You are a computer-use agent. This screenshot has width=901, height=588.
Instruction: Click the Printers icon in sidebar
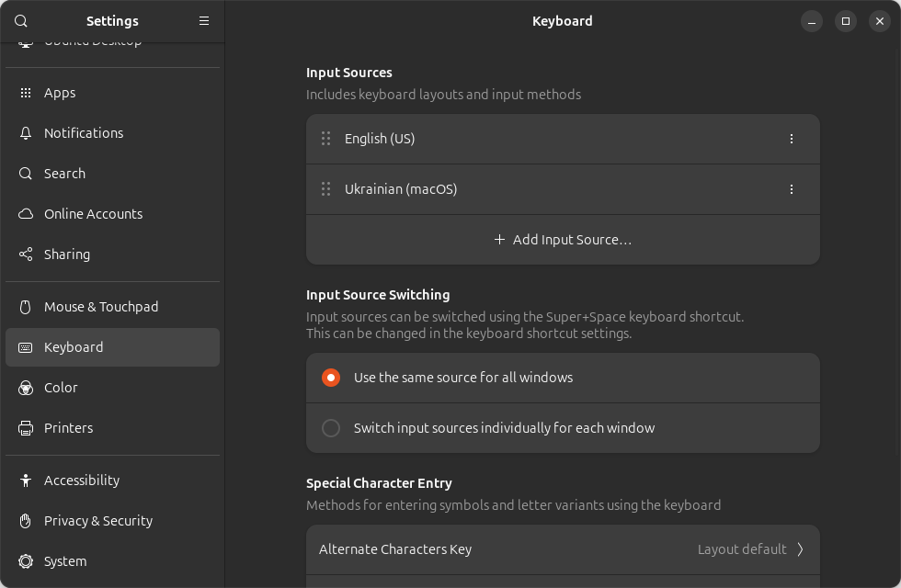click(x=26, y=428)
